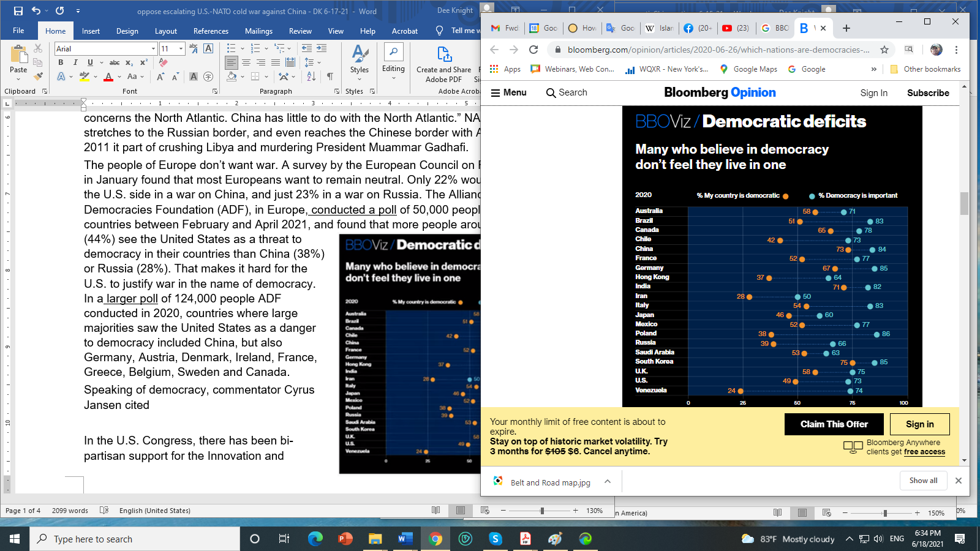Screen dimensions: 980x551
Task: Open Skype from the taskbar
Action: [496, 539]
